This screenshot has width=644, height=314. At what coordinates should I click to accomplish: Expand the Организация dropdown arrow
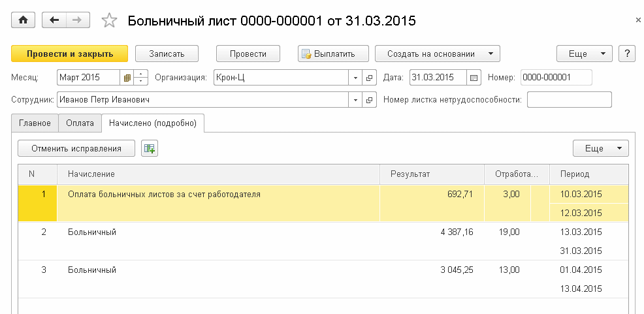[x=355, y=78]
